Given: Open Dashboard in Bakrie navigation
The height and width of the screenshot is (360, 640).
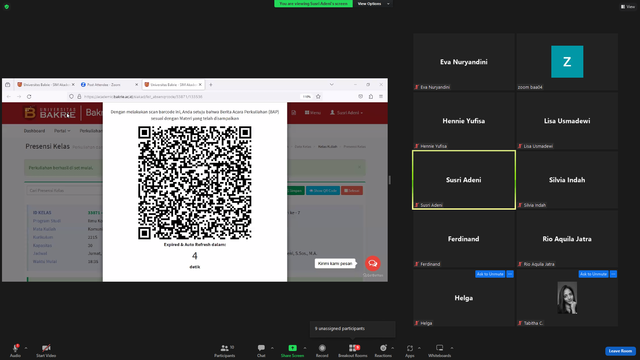Looking at the screenshot, I should 34,131.
